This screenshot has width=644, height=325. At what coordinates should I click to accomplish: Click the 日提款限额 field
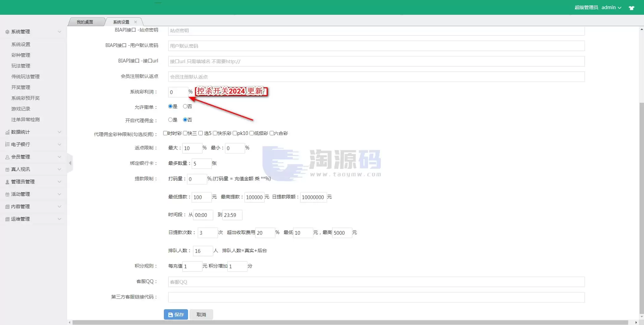pyautogui.click(x=313, y=197)
